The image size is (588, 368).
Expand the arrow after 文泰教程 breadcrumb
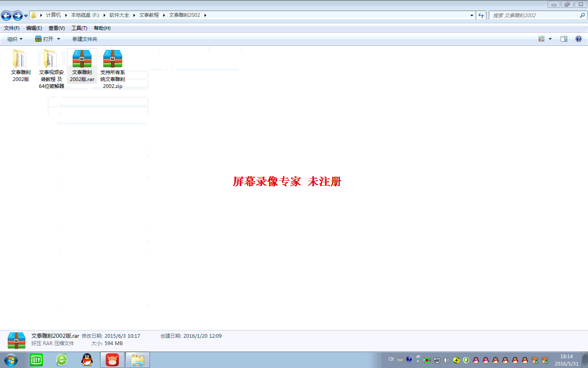pos(164,15)
